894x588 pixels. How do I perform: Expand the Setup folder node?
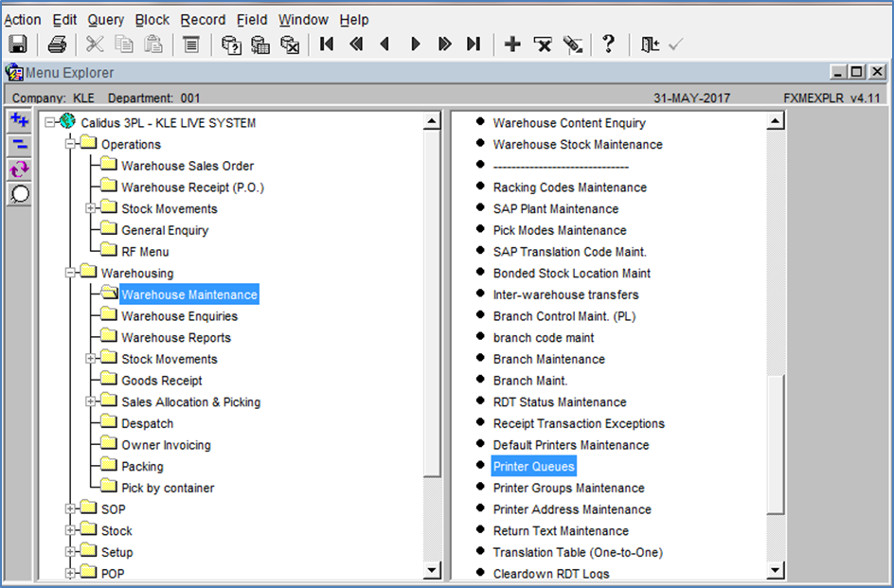pos(70,551)
